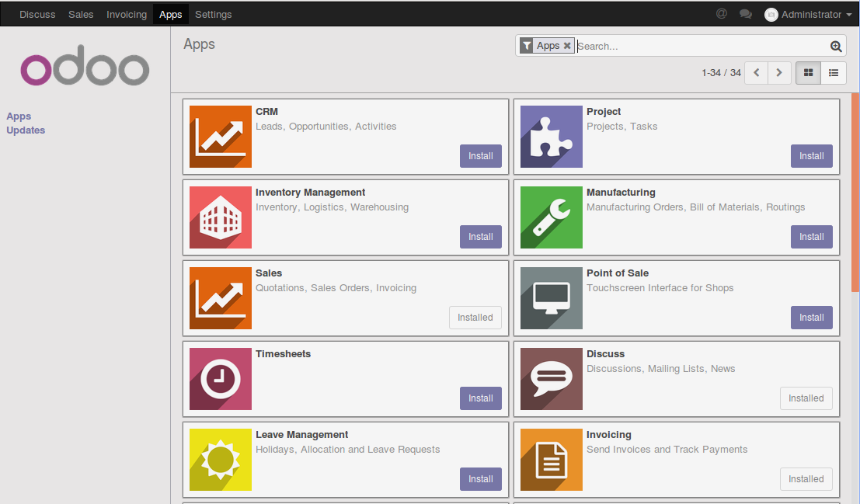This screenshot has height=504, width=860.
Task: Click 'Inventory, Logistics, Warehousing' description
Action: coord(332,207)
